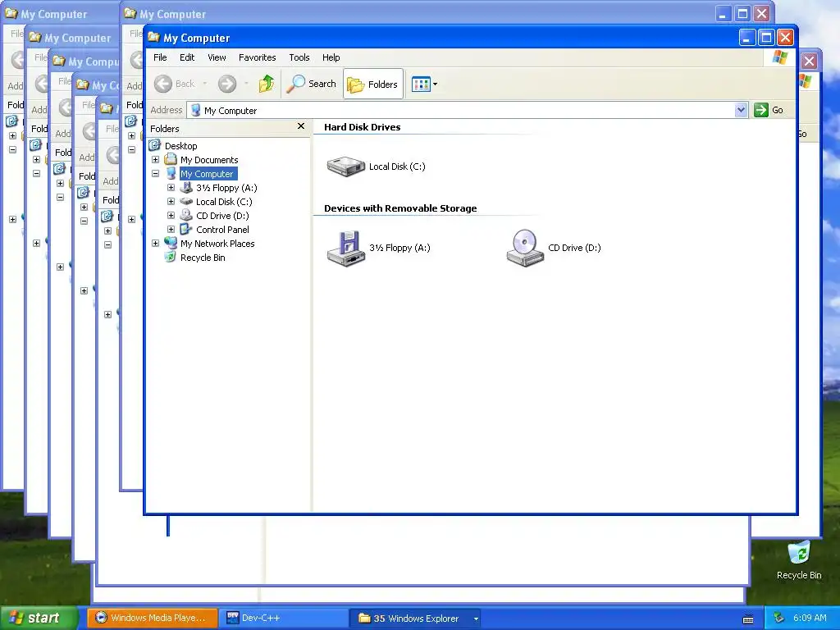The height and width of the screenshot is (630, 840).
Task: Click the keyboard icon in taskbar
Action: tap(748, 619)
